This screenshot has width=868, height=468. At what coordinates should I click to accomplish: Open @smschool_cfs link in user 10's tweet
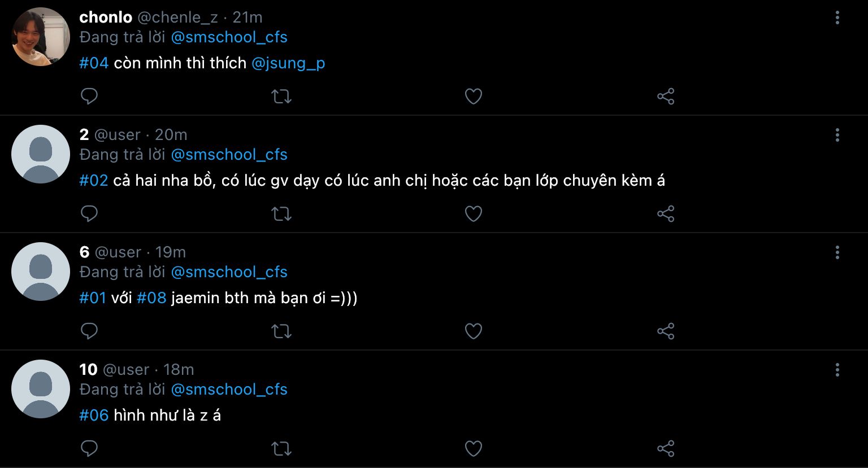click(229, 390)
